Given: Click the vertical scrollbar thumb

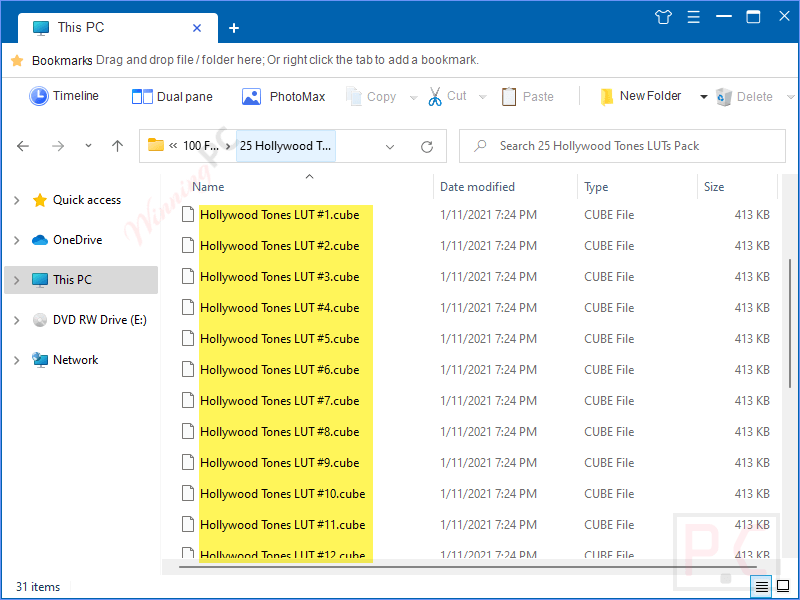Looking at the screenshot, I should (790, 324).
